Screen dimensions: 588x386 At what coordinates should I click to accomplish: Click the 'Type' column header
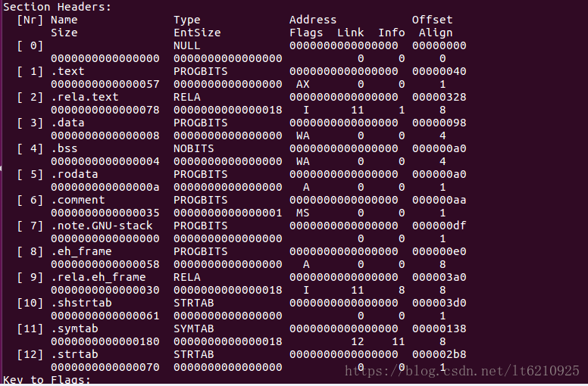186,20
